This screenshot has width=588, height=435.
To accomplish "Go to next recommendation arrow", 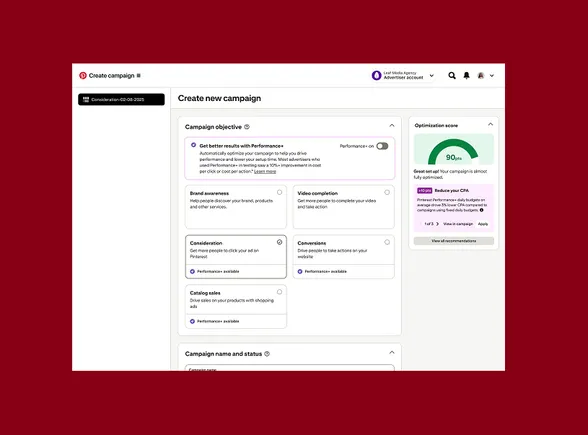I will pos(437,224).
